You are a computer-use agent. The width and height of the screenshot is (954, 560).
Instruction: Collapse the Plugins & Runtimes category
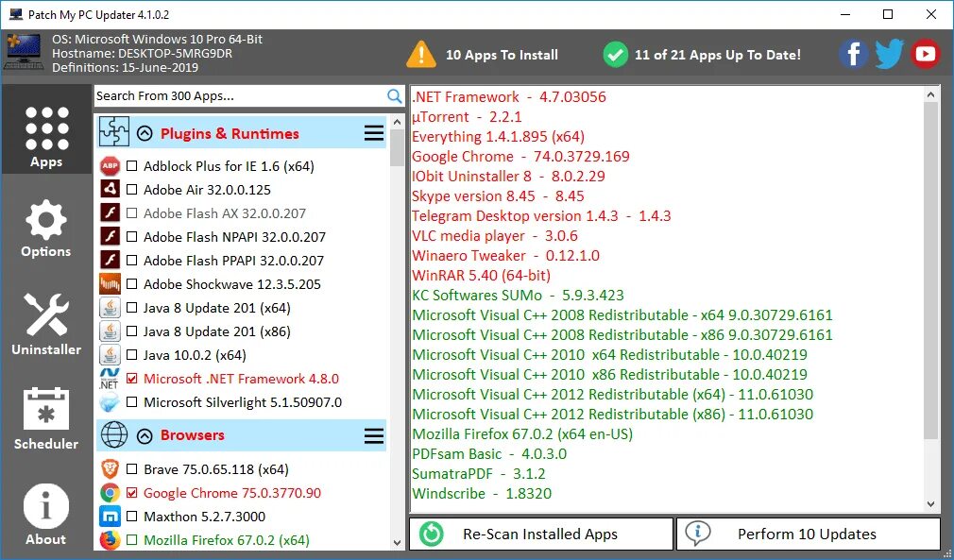point(145,133)
